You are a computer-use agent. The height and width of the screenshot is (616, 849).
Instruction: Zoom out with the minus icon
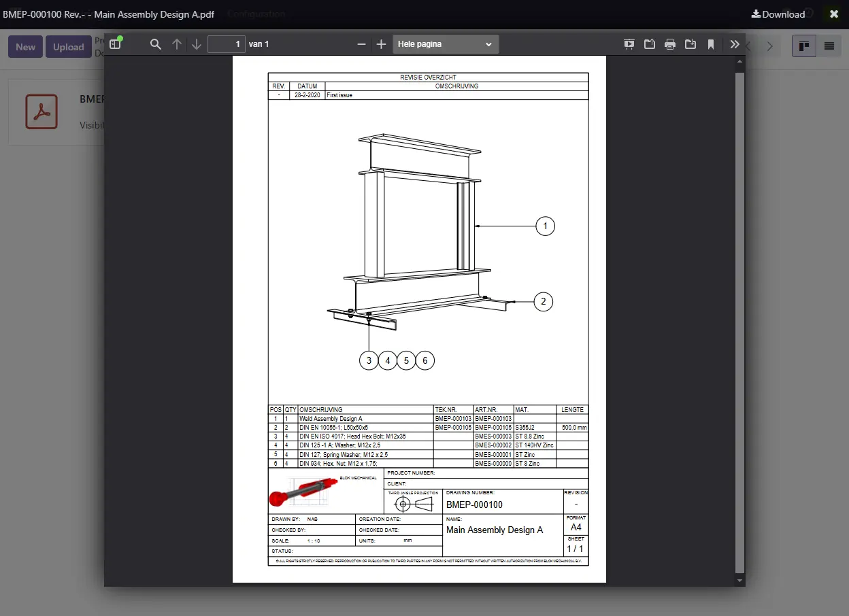coord(362,44)
